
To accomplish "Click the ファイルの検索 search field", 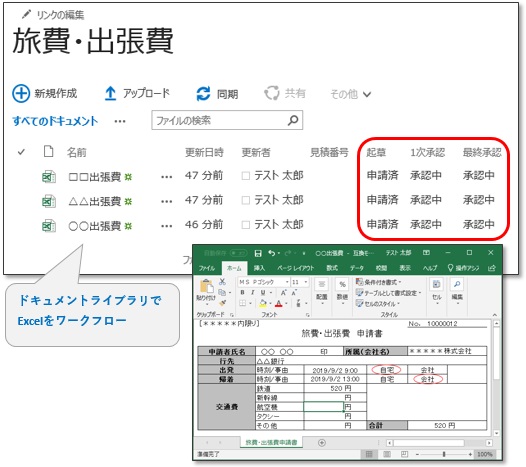I will tap(227, 120).
